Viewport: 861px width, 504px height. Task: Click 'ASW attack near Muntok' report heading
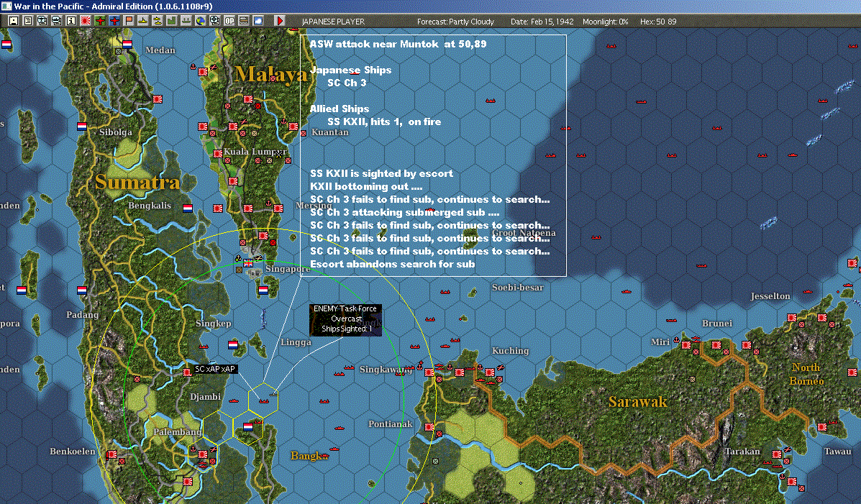coord(398,44)
